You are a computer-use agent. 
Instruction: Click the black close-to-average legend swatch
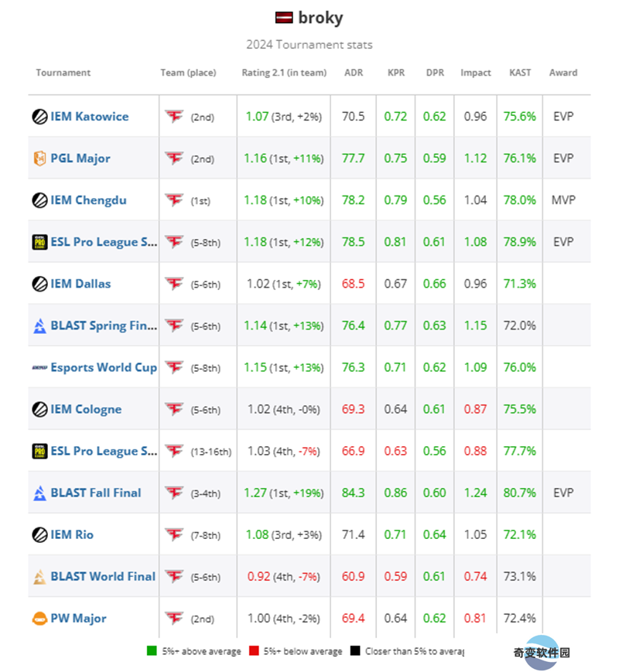coord(354,651)
